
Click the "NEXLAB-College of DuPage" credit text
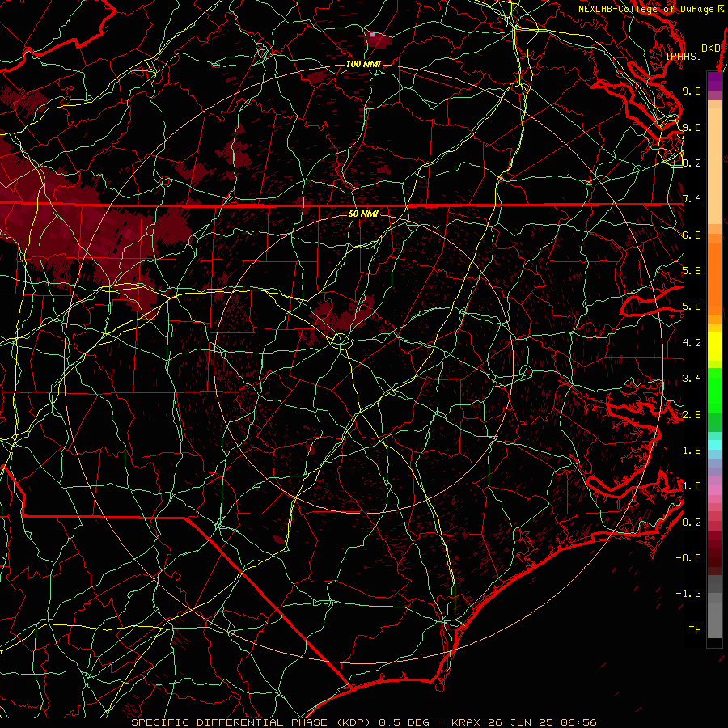pos(645,9)
